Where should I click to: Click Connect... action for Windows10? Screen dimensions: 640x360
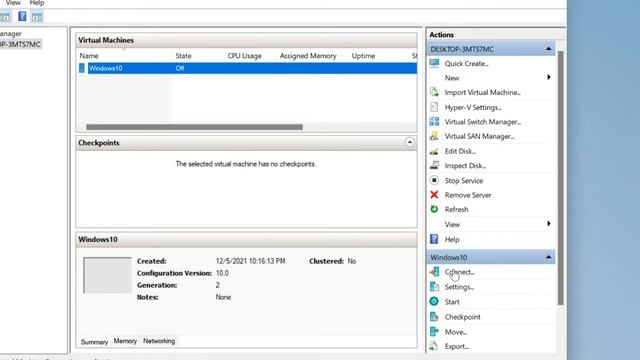click(x=459, y=272)
